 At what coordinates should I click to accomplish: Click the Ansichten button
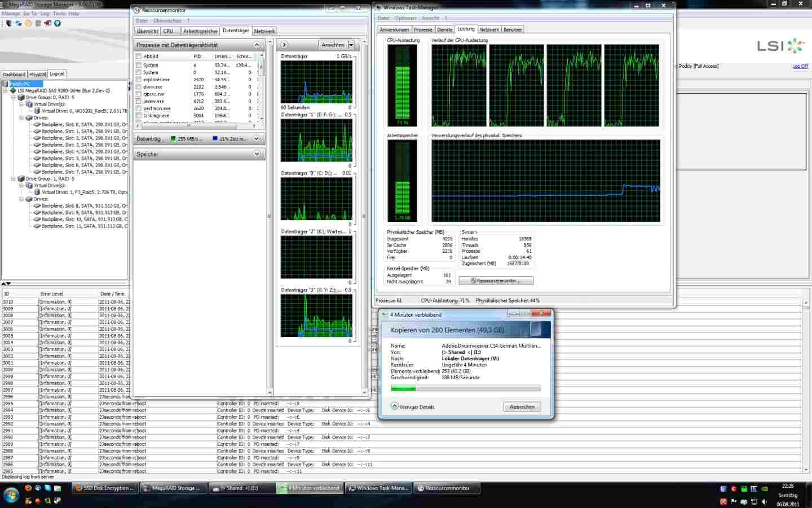click(x=333, y=45)
